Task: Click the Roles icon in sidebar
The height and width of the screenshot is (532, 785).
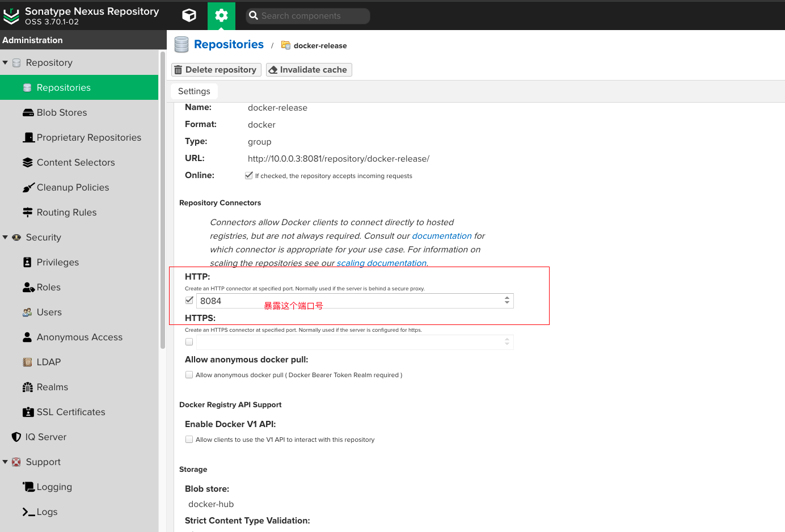Action: point(28,287)
